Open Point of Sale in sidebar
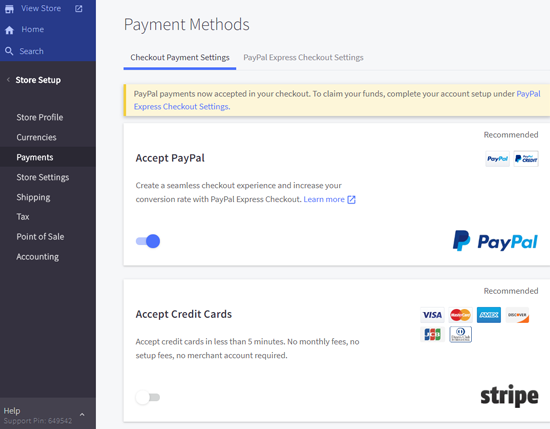Image resolution: width=550 pixels, height=429 pixels. click(40, 237)
